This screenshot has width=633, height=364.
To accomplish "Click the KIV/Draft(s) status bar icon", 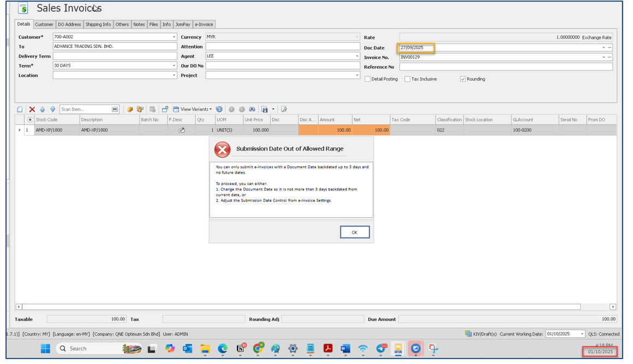I will tap(468, 334).
